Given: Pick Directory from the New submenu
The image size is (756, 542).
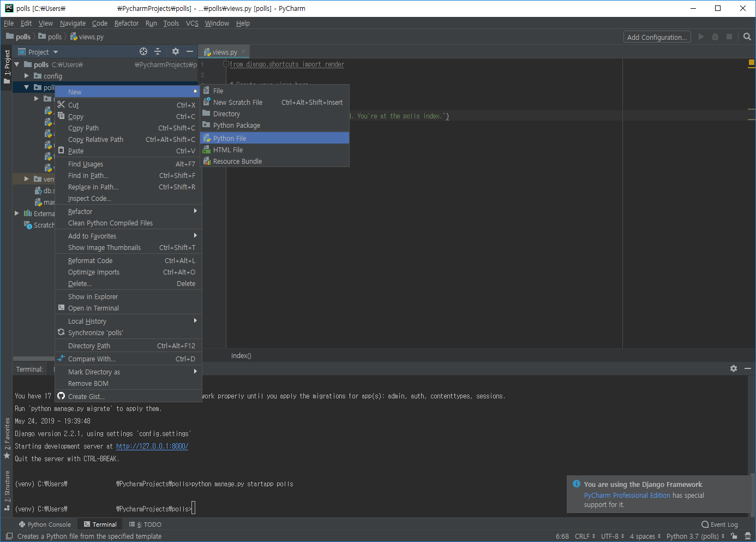Looking at the screenshot, I should [274, 114].
